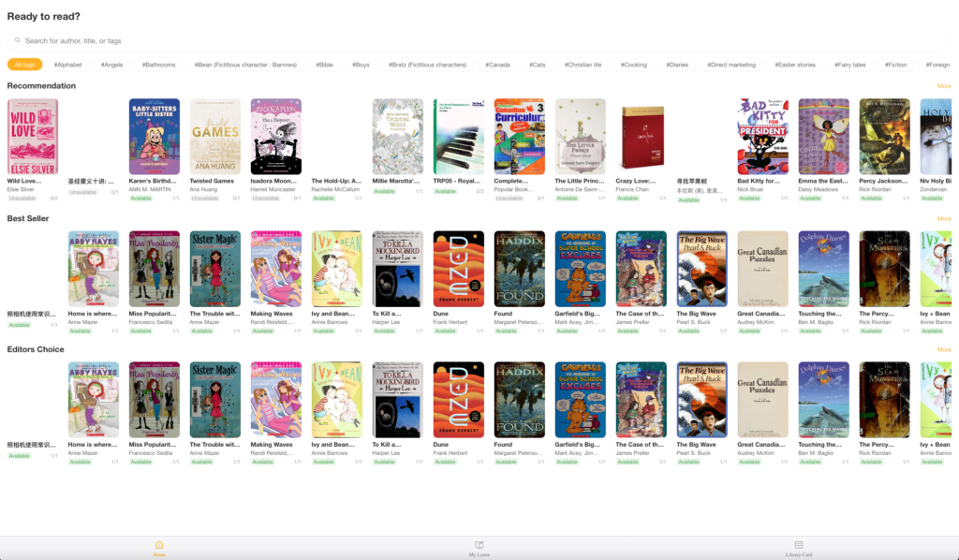Switch to the Library Card tab
959x560 pixels.
coord(799,548)
